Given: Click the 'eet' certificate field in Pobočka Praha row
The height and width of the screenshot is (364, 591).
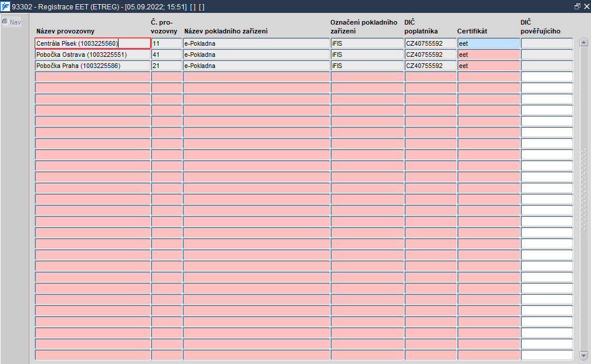Looking at the screenshot, I should click(488, 66).
